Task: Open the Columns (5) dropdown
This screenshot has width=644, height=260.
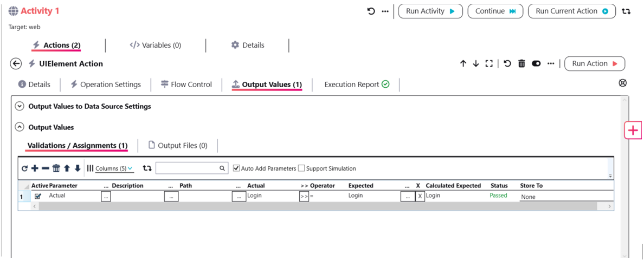Action: 114,168
